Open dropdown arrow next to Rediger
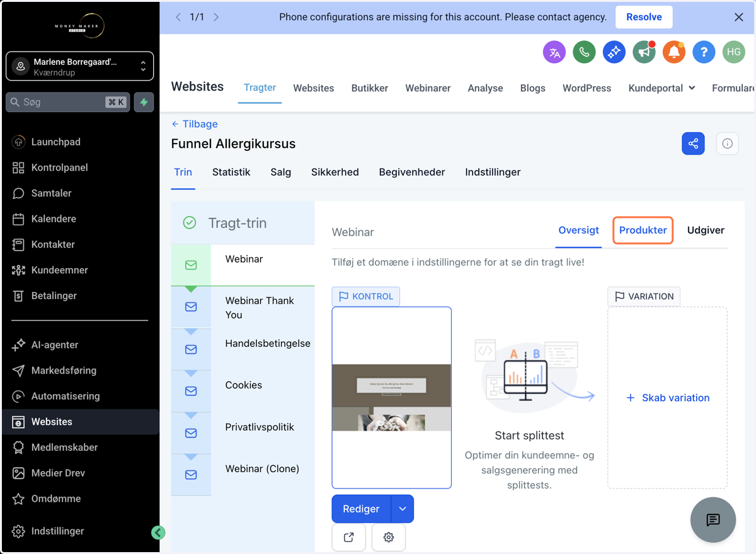The width and height of the screenshot is (756, 554). tap(403, 509)
